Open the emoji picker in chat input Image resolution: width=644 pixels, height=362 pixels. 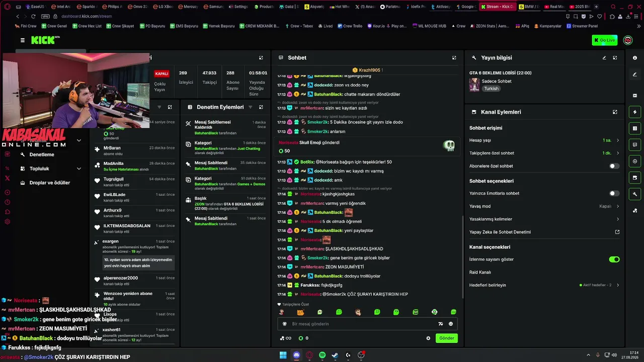click(451, 324)
